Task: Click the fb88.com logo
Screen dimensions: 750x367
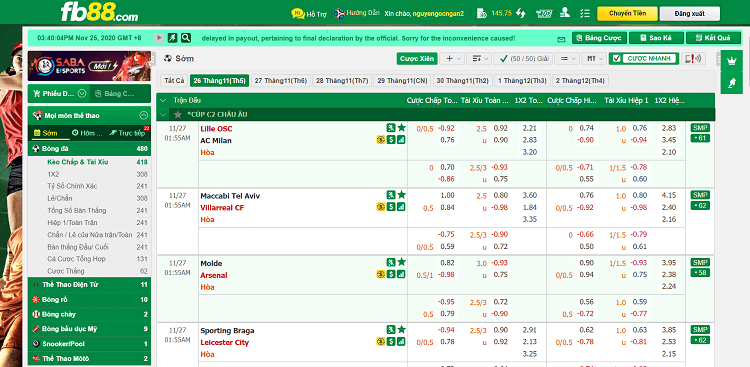Action: coord(99,12)
